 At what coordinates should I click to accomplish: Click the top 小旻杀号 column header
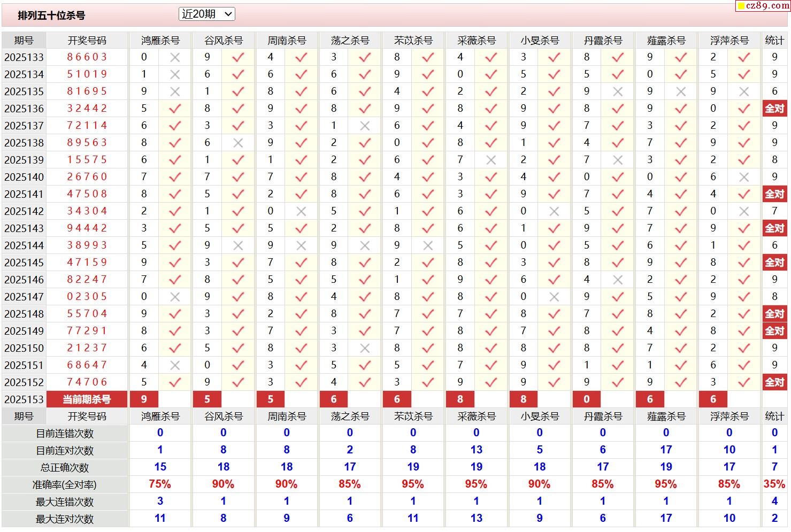click(x=540, y=41)
